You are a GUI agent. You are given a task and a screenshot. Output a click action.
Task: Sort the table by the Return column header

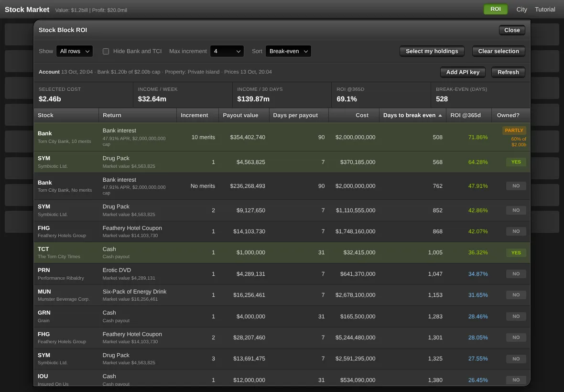pos(137,115)
